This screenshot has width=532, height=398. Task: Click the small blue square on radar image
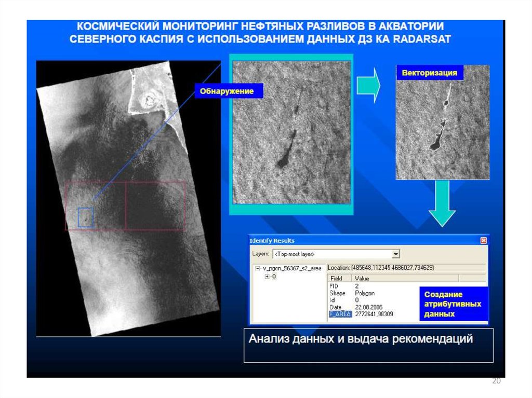point(85,217)
